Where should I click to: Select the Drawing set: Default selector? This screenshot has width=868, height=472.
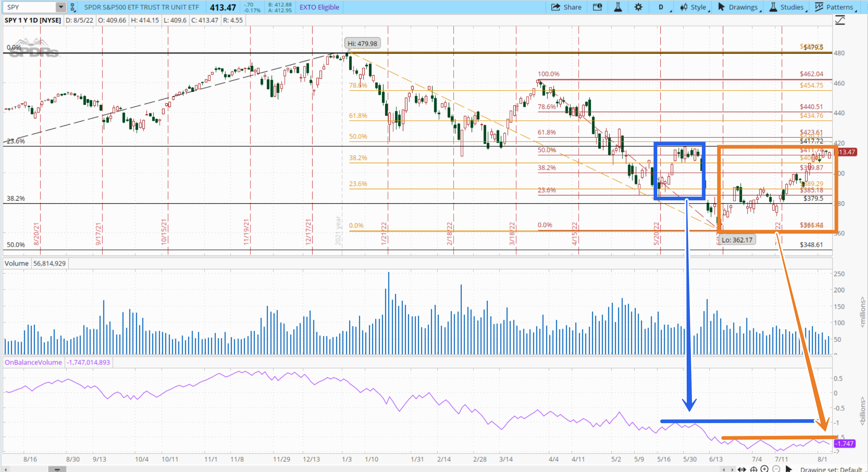click(831, 469)
